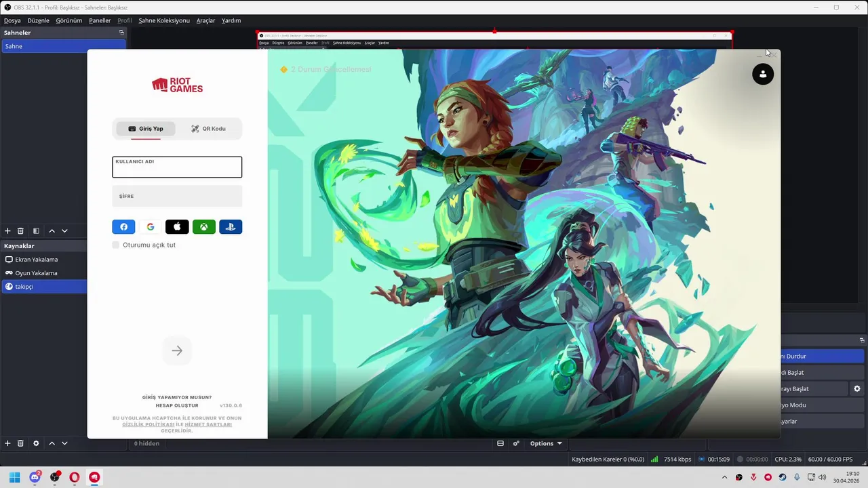Focus the Şifre password field
The image size is (868, 488).
pyautogui.click(x=177, y=197)
